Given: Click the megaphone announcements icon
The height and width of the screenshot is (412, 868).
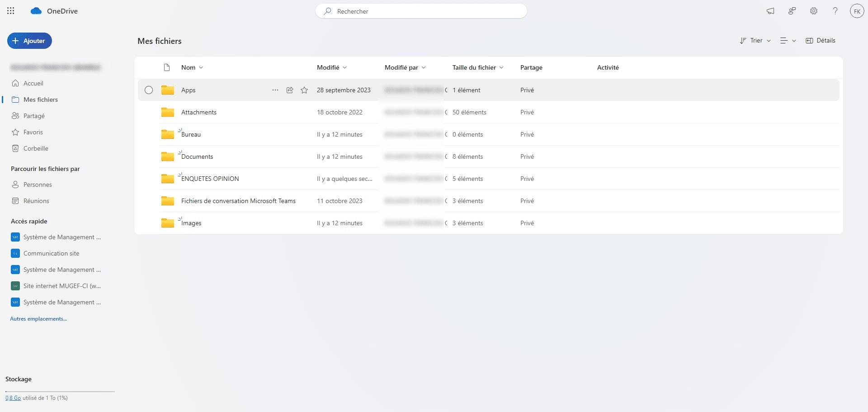Looking at the screenshot, I should 770,11.
